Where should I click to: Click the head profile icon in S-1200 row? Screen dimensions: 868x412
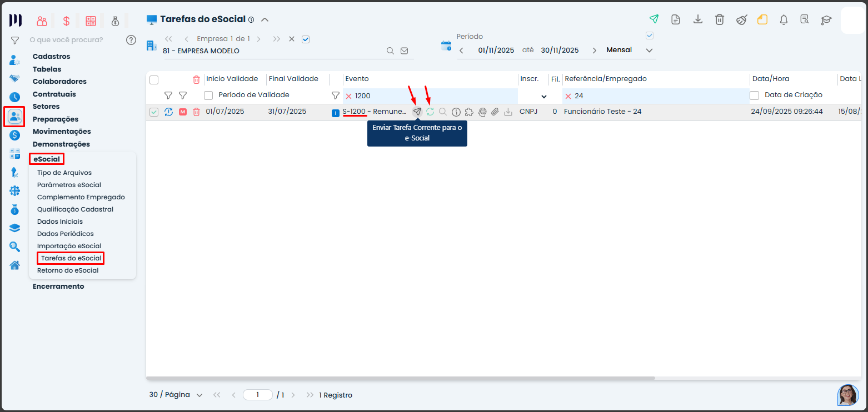(x=482, y=112)
